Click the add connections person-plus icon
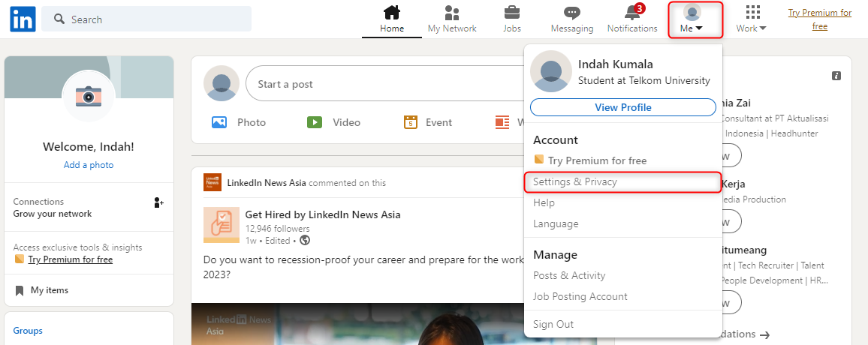 point(159,202)
